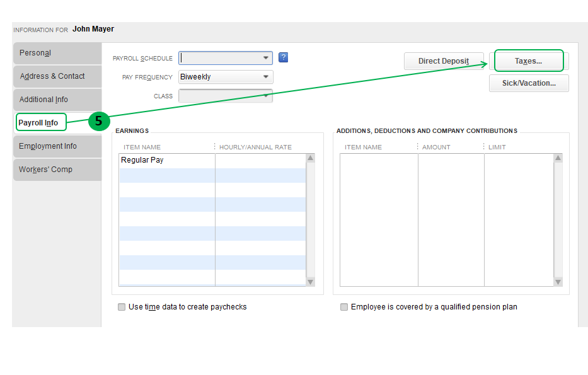588x375 pixels.
Task: Click the Hourly/Annual Rate column header
Action: (255, 147)
